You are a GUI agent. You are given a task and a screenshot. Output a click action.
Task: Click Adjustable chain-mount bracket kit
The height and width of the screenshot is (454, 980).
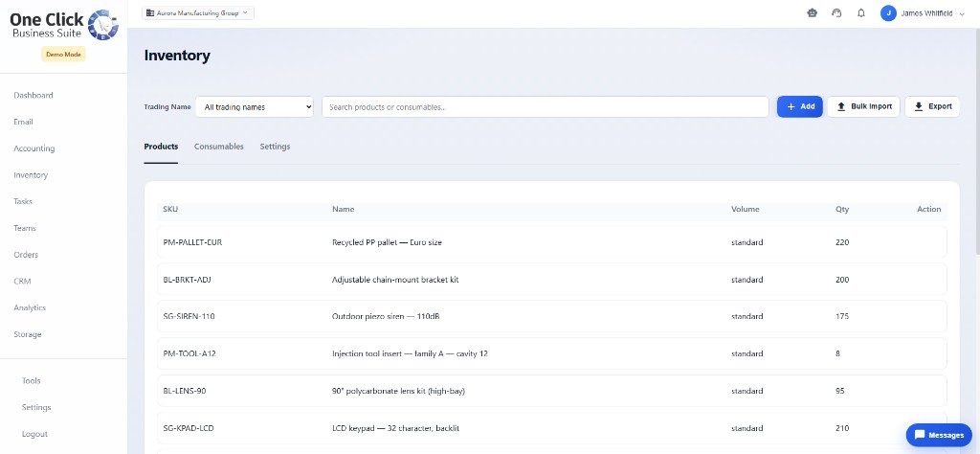pyautogui.click(x=395, y=280)
